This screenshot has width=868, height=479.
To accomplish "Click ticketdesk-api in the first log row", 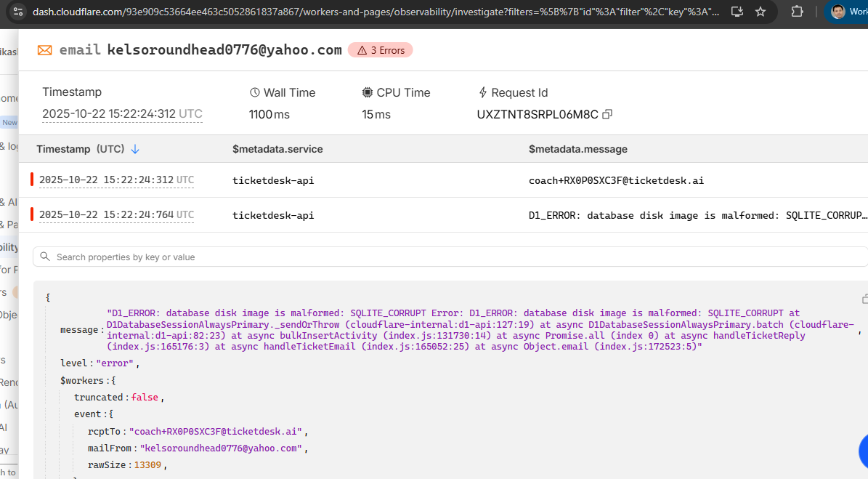I will point(273,180).
